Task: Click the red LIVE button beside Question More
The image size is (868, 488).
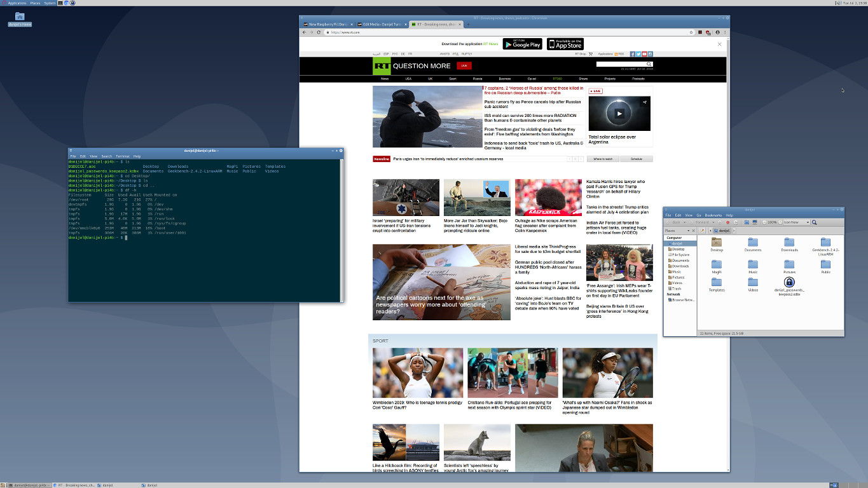Action: [464, 66]
